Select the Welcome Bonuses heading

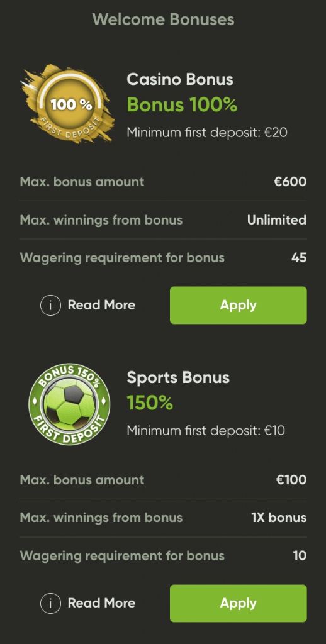point(163,19)
